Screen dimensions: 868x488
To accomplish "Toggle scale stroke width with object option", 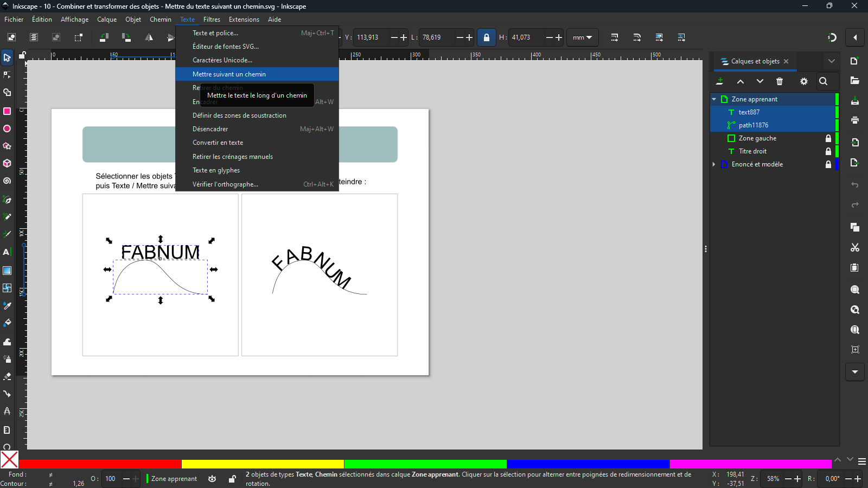I will (615, 37).
